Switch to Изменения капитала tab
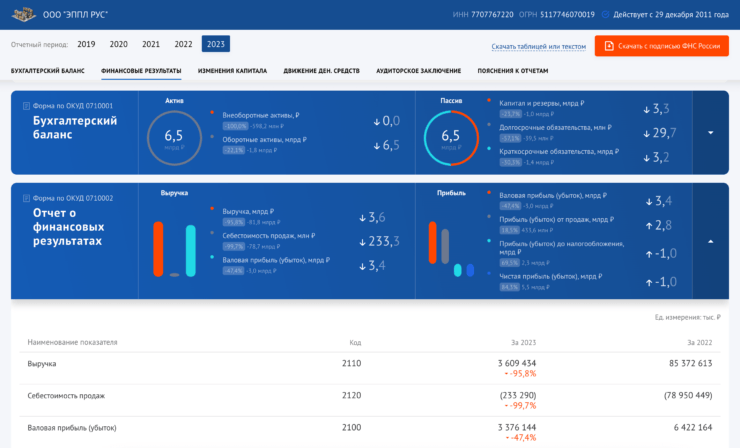 pos(232,71)
